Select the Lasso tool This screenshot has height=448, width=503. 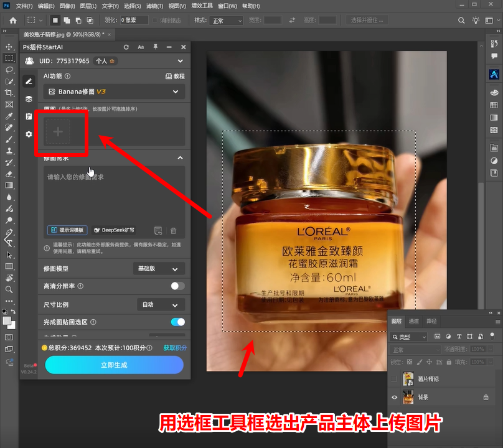click(x=9, y=70)
